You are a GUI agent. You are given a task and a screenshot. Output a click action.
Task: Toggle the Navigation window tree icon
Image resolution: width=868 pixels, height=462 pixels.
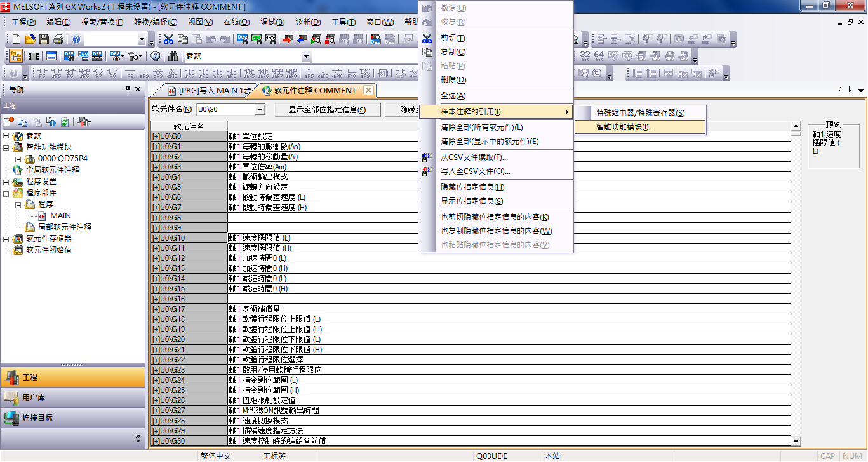click(x=16, y=56)
